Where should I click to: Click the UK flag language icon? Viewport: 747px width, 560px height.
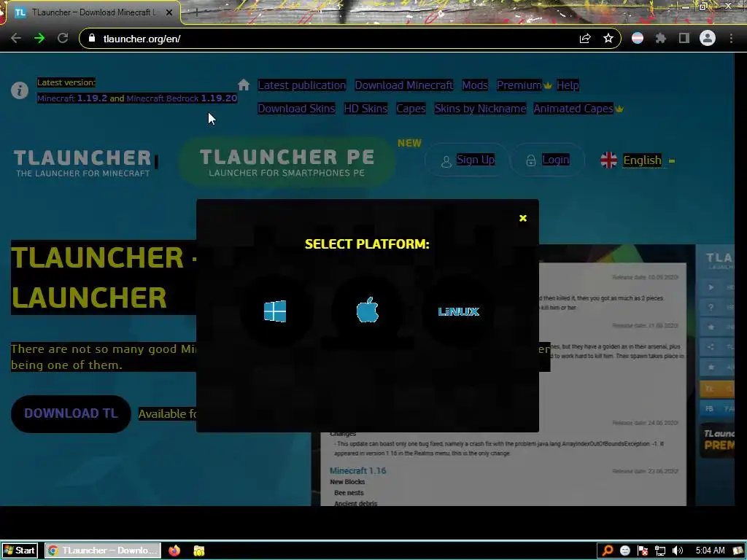[x=608, y=160]
